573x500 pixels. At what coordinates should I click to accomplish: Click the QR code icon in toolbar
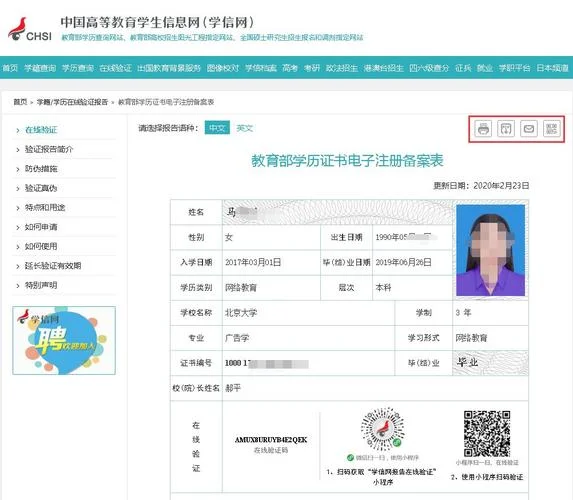tap(551, 129)
